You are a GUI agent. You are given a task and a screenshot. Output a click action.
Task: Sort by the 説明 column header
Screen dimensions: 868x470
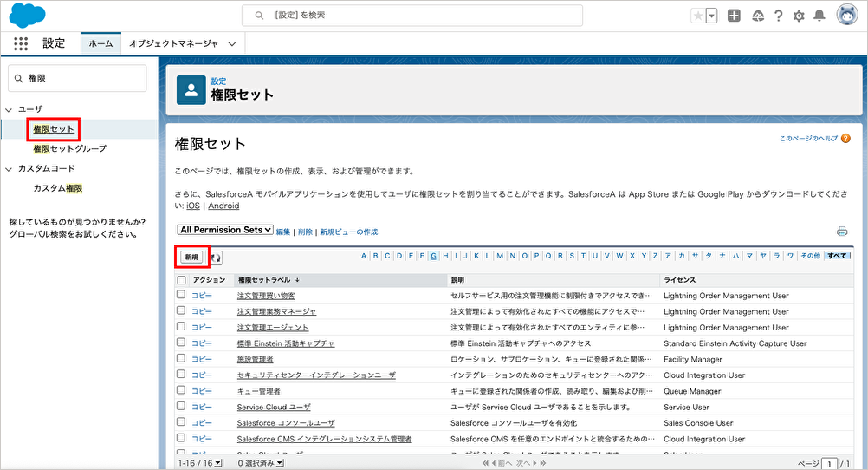point(457,280)
